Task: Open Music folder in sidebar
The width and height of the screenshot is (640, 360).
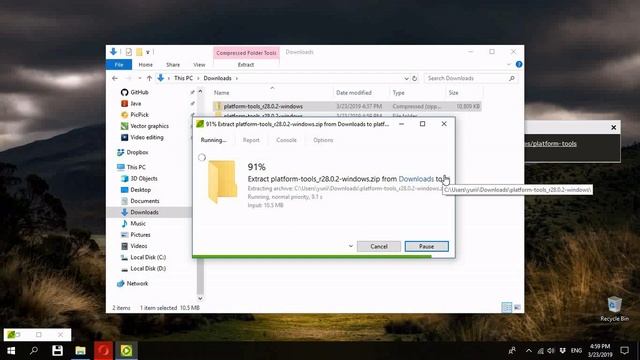Action: click(x=138, y=224)
